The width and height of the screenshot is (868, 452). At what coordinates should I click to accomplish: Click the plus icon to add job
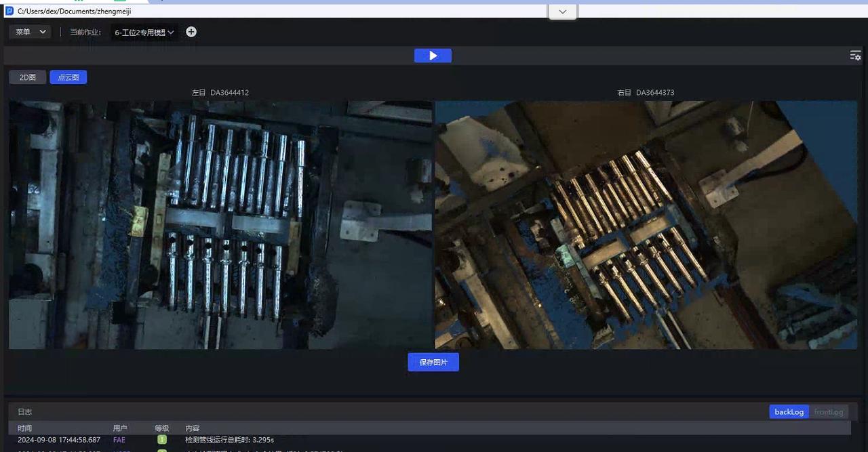191,32
